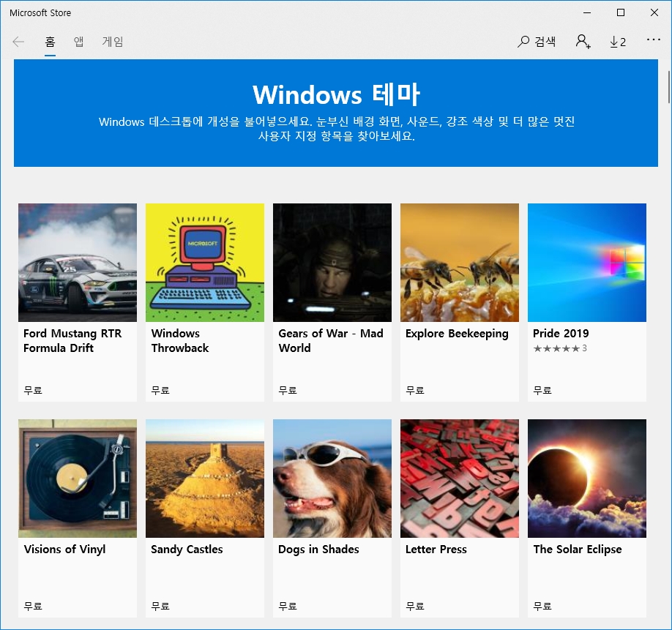Click the Dogs in Shades title
The image size is (672, 630).
click(x=318, y=550)
